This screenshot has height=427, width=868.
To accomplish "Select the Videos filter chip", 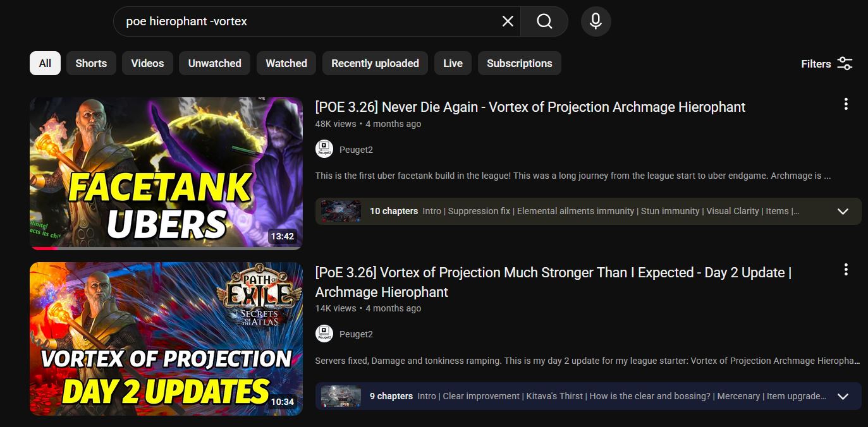I will (147, 63).
